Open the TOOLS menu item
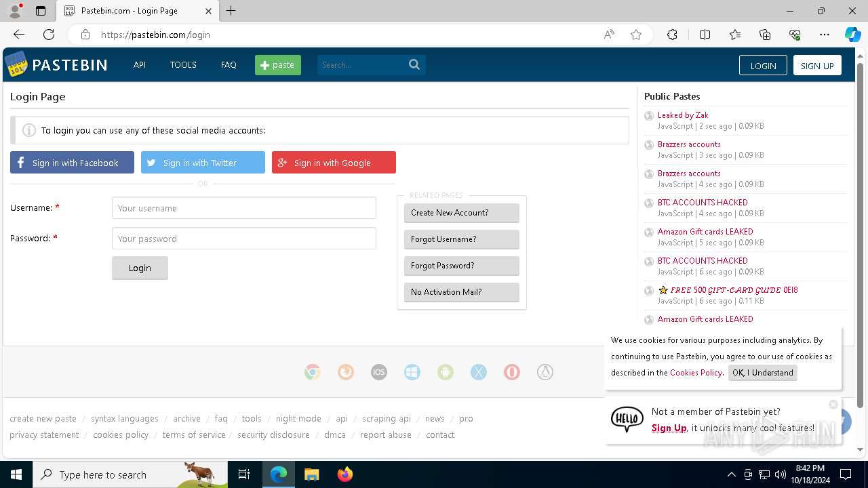The width and height of the screenshot is (868, 488). (183, 65)
